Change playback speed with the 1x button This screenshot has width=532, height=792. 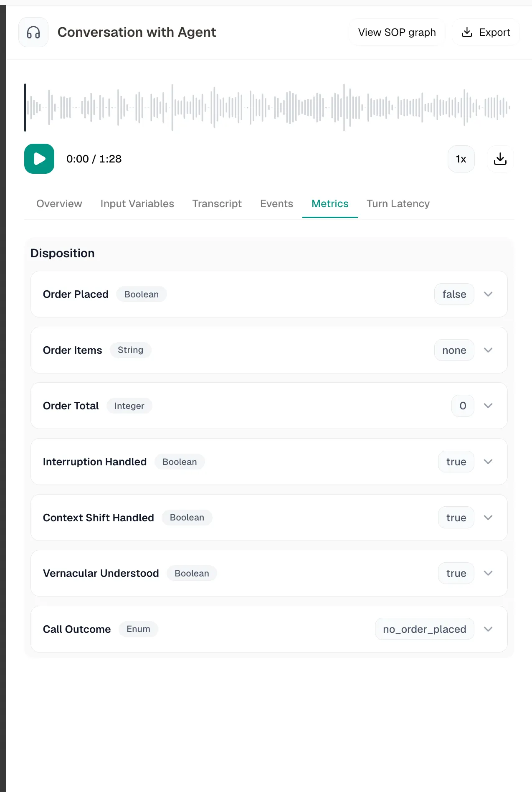461,159
